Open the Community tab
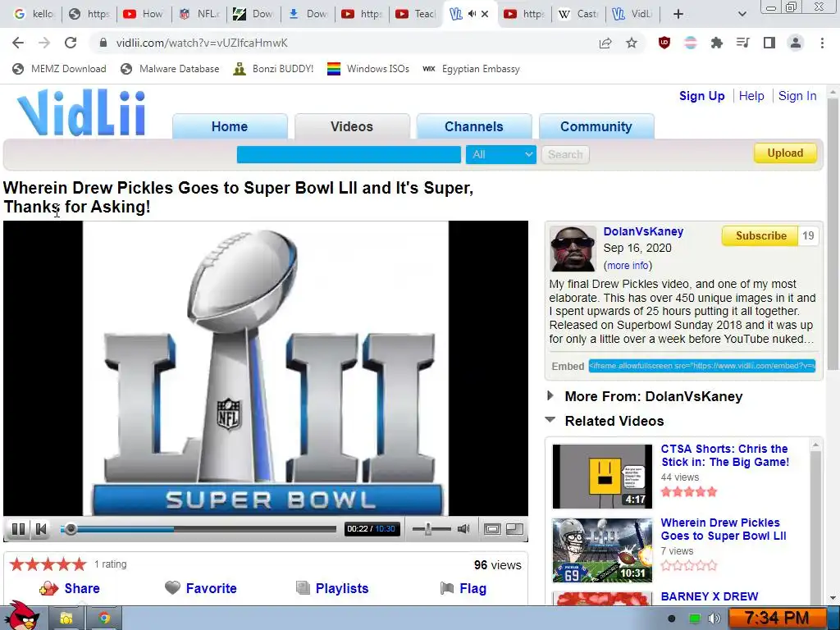 pos(596,126)
